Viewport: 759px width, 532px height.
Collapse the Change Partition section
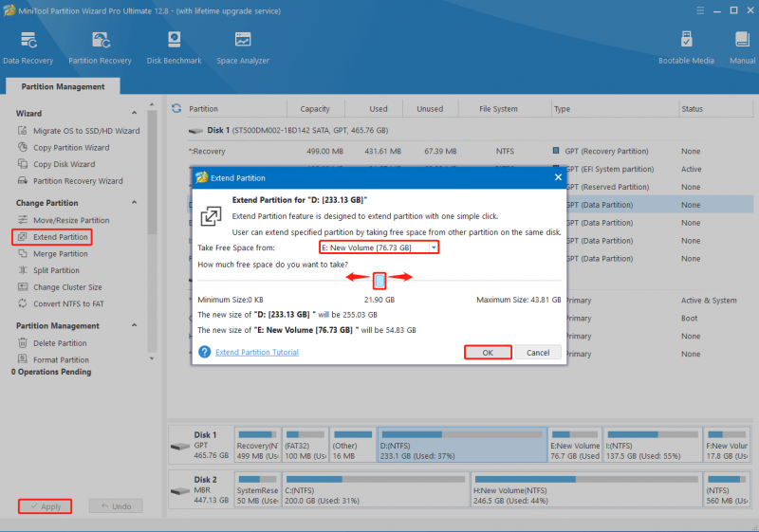click(x=135, y=203)
